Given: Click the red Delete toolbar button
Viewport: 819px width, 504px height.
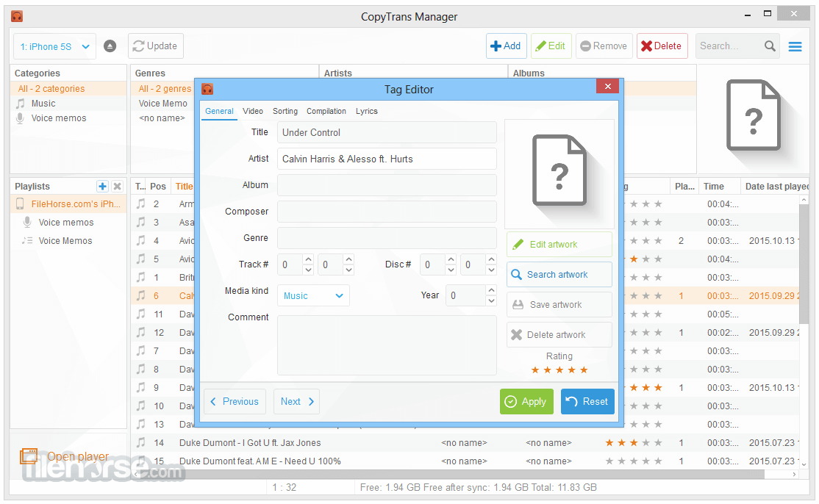Looking at the screenshot, I should coord(662,46).
